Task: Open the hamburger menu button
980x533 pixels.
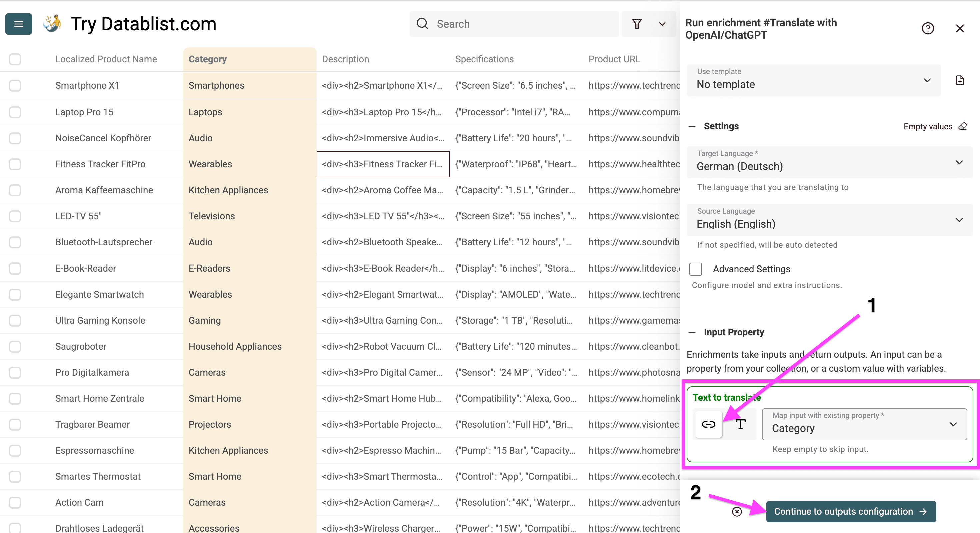Action: click(18, 24)
